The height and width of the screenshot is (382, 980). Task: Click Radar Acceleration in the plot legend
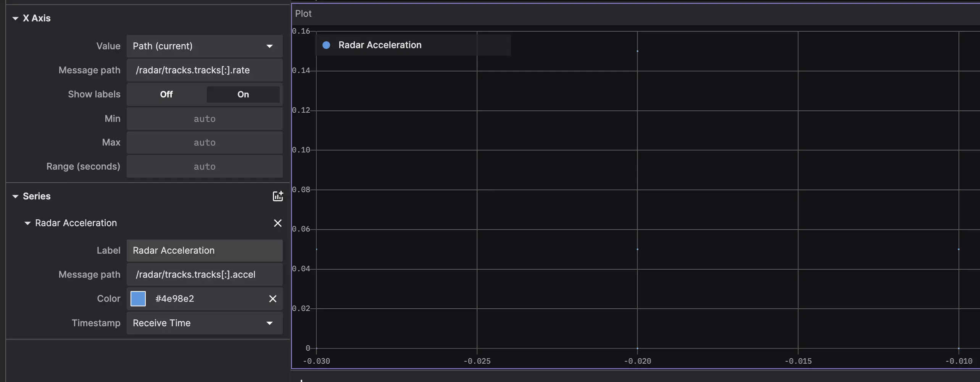coord(380,45)
